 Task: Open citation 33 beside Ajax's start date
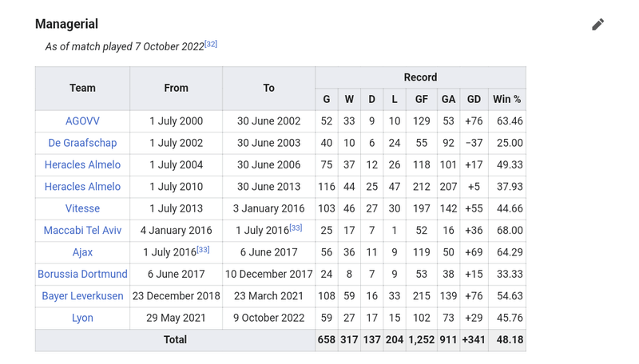pos(203,250)
